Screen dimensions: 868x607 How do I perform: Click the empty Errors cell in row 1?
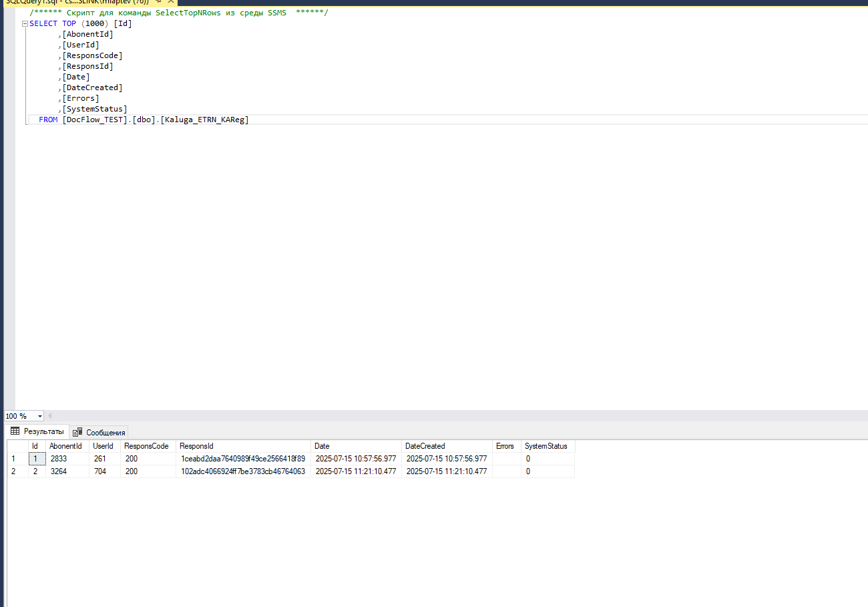click(x=507, y=459)
